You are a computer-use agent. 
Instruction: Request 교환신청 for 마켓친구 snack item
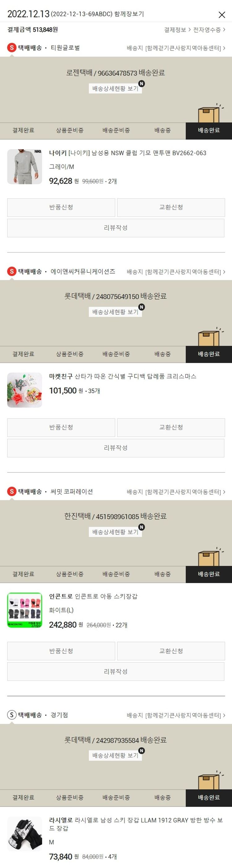[171, 427]
